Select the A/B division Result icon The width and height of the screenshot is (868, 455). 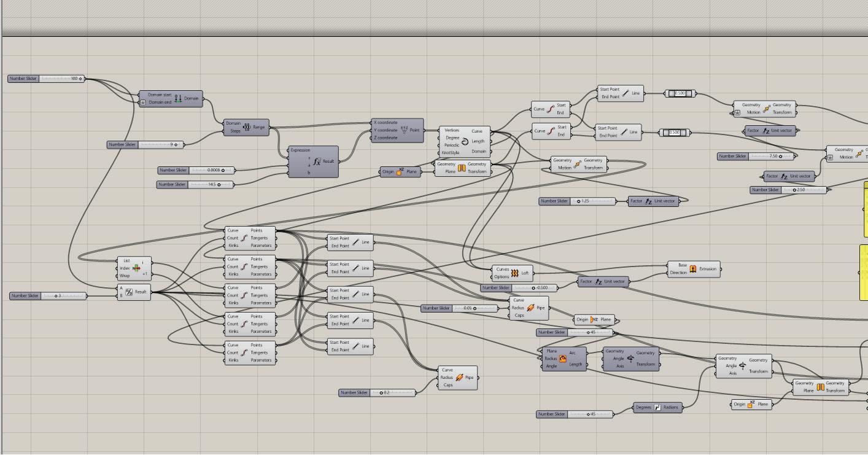[130, 292]
